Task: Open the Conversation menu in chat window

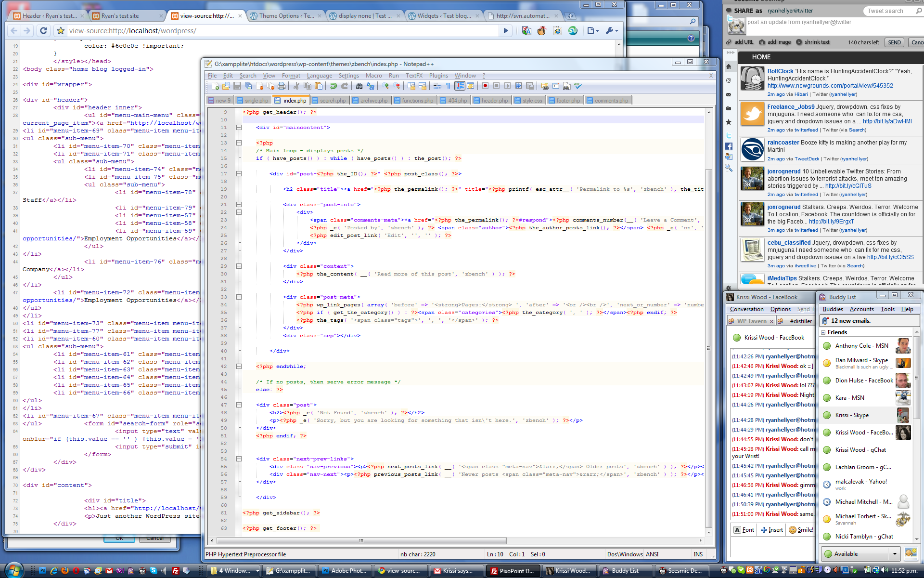Action: click(x=746, y=309)
